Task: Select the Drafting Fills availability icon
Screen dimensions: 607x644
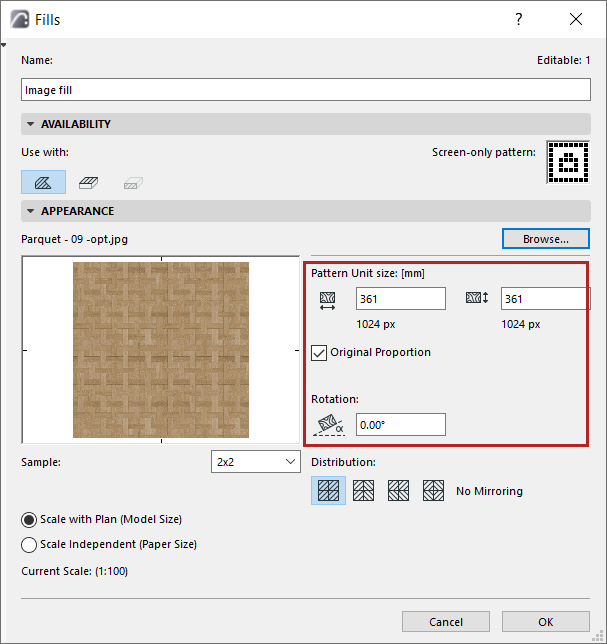Action: click(43, 182)
